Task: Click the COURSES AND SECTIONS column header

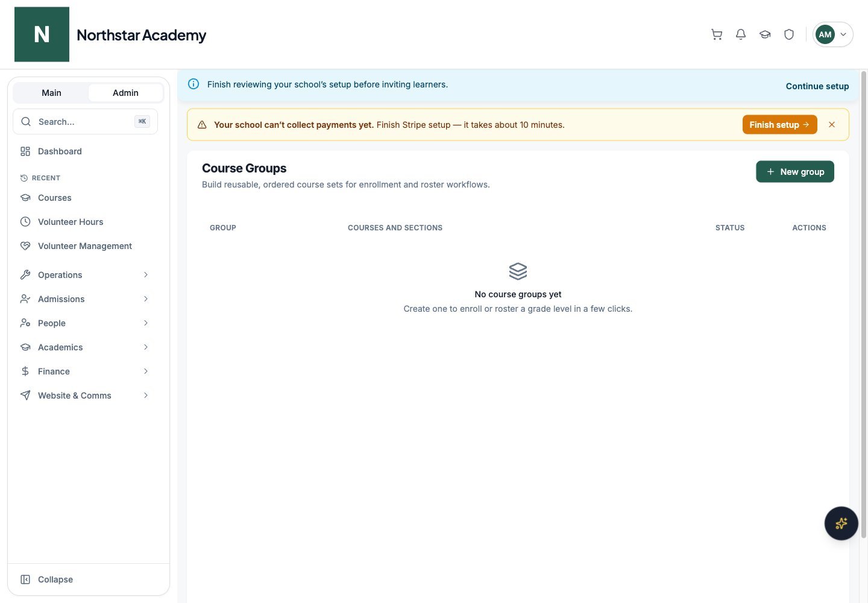Action: (x=395, y=228)
